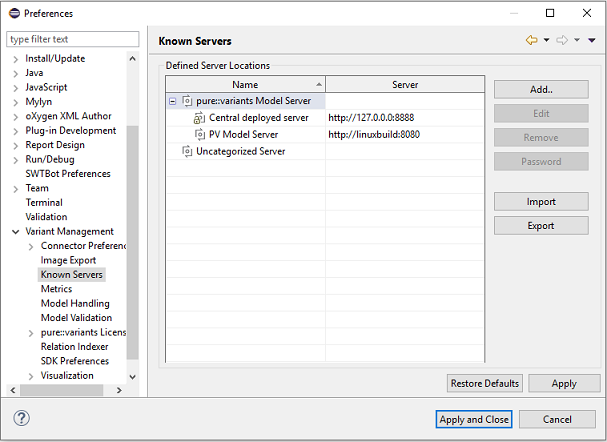This screenshot has height=442, width=607.
Task: Click the back navigation arrow icon
Action: pyautogui.click(x=532, y=40)
